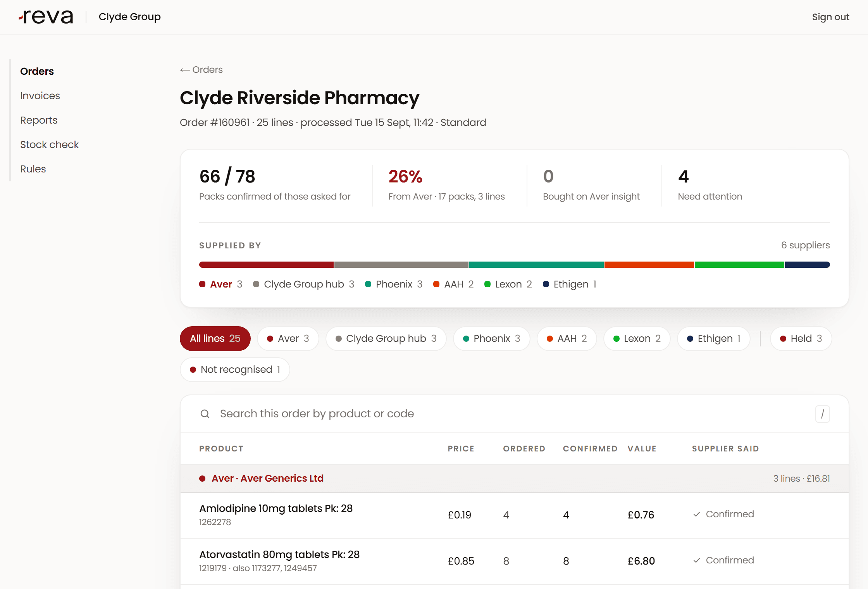Click Ethigen 1 in the supplier legend

pos(570,284)
